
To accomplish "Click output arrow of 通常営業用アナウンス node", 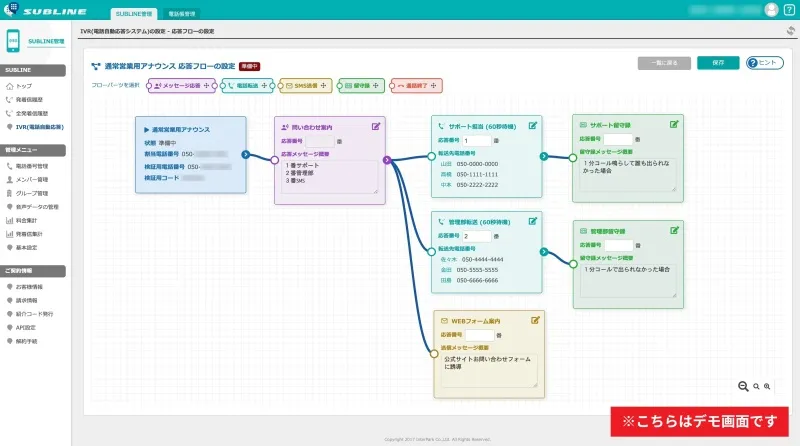I will point(246,155).
